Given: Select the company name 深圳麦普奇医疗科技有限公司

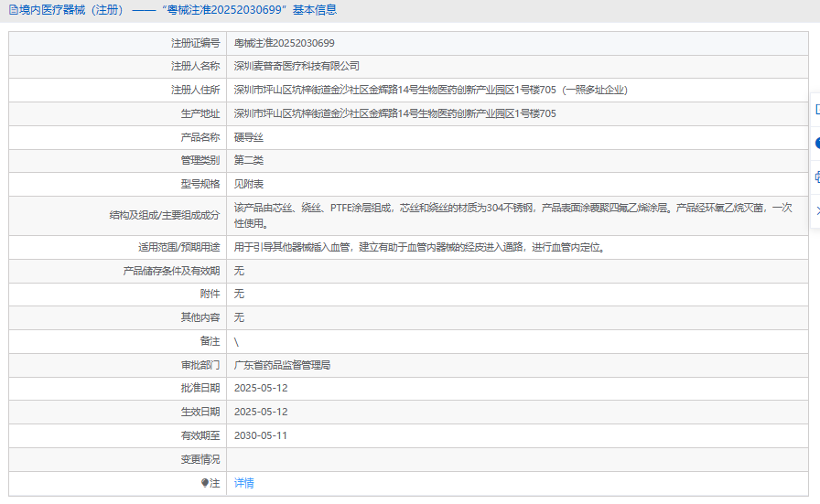Looking at the screenshot, I should point(297,66).
